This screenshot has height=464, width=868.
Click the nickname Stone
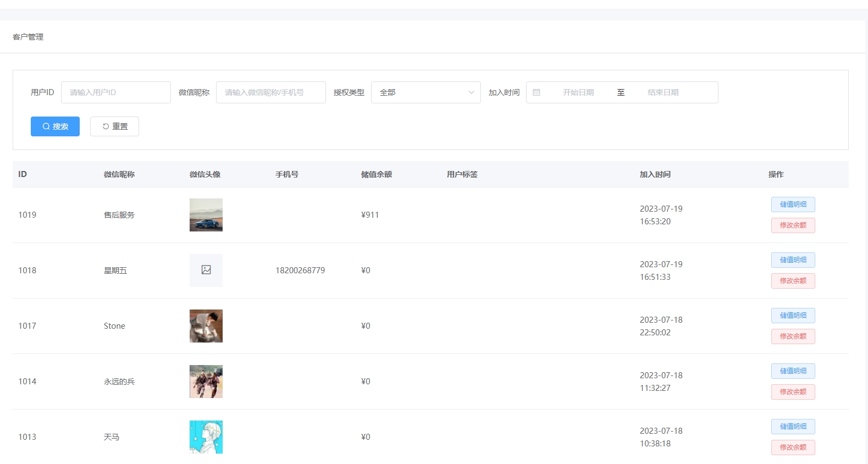pos(114,326)
